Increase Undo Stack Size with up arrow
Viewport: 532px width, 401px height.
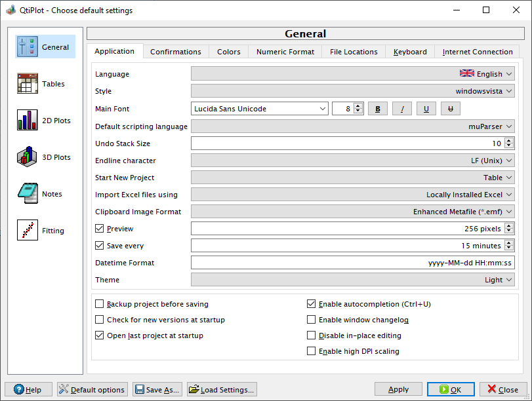[508, 140]
